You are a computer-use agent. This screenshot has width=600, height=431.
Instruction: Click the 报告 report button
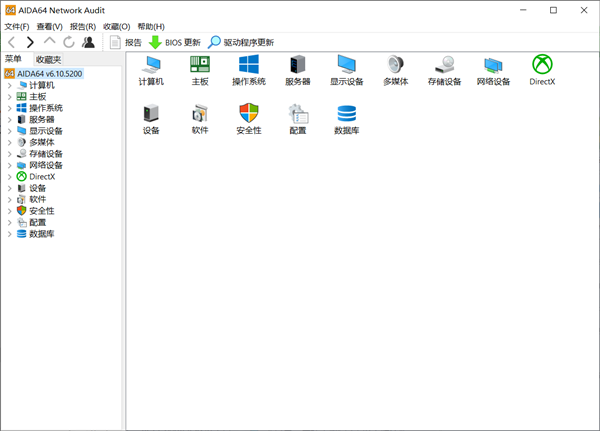click(x=126, y=42)
